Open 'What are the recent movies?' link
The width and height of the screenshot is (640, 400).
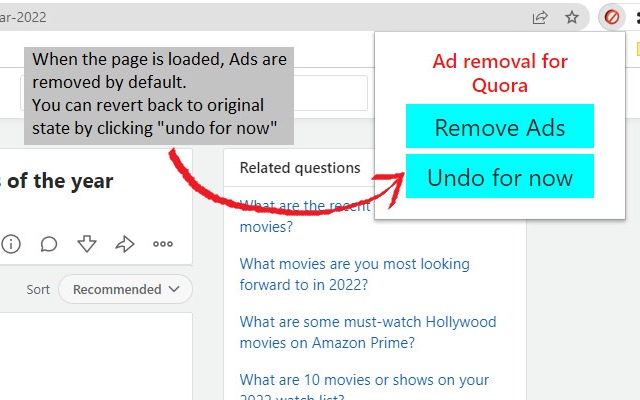305,216
